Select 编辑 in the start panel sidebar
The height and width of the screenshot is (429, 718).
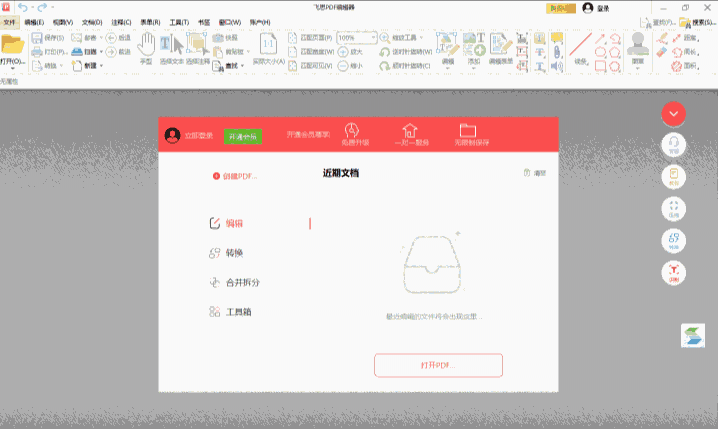(x=226, y=223)
